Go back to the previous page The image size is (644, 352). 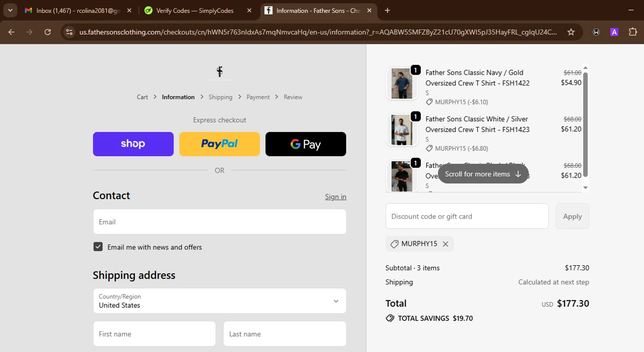[12, 32]
